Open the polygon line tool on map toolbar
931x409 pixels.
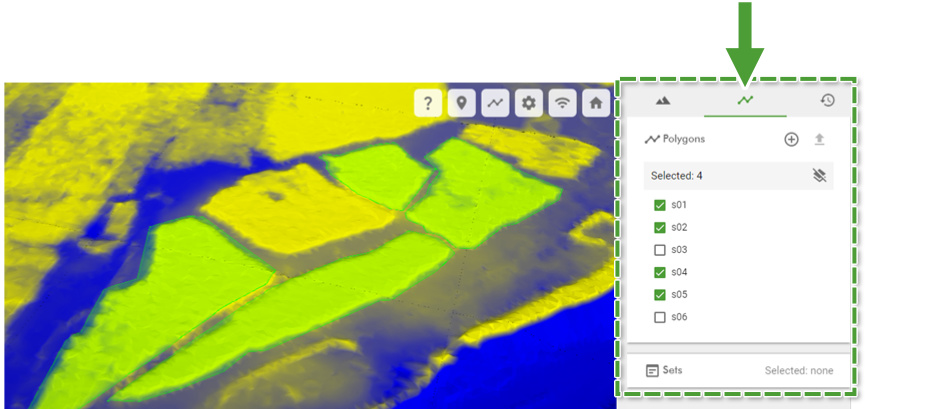tap(495, 103)
